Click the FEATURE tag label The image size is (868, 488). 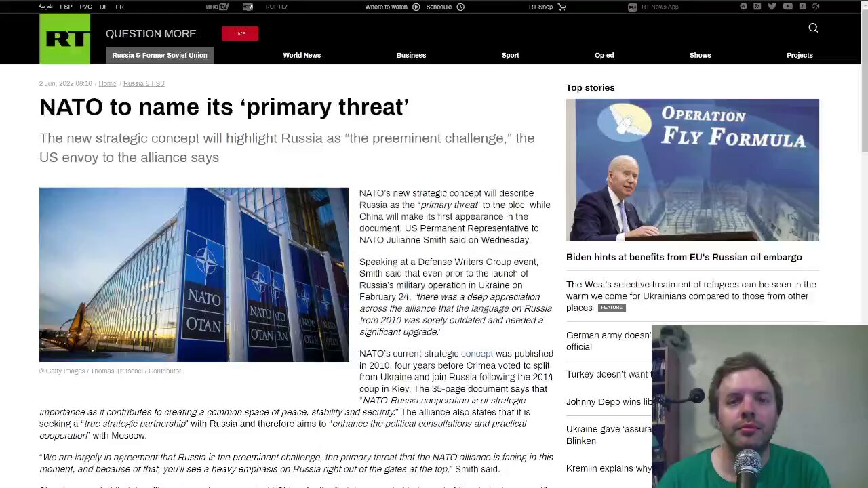[611, 308]
